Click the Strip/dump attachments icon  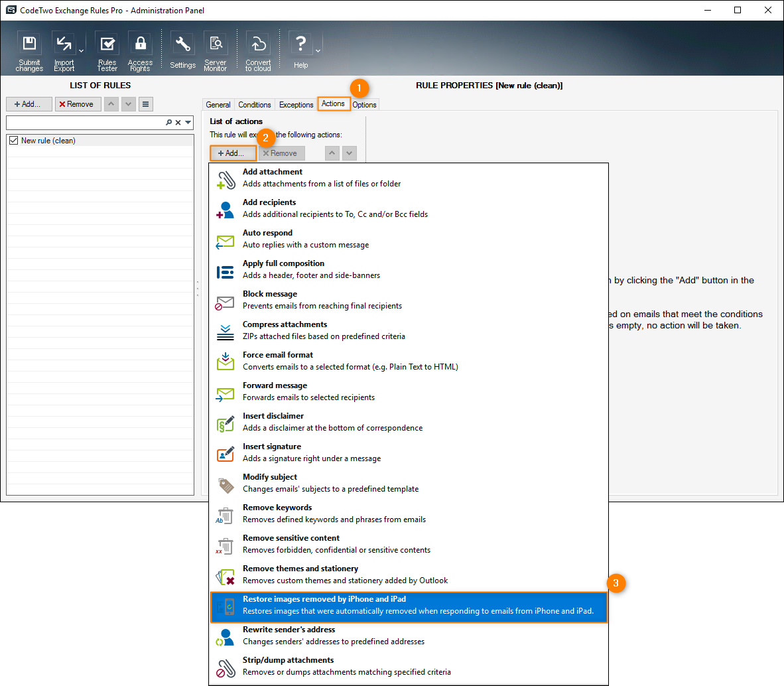(x=226, y=668)
